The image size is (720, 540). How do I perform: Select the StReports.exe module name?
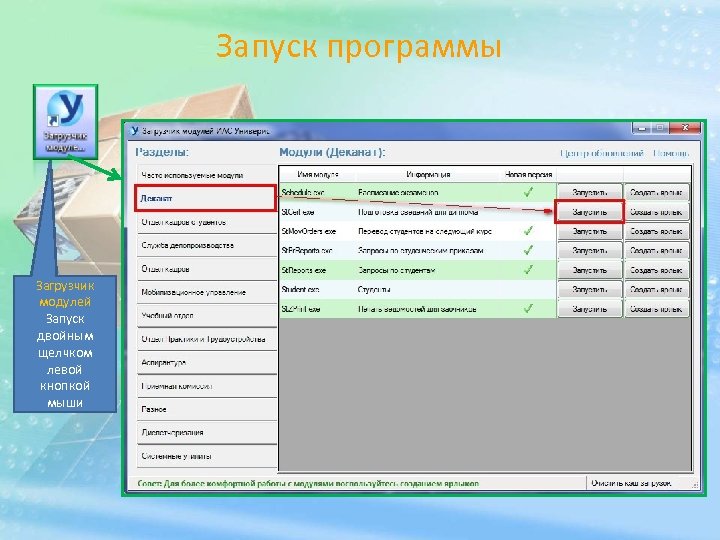(x=304, y=270)
